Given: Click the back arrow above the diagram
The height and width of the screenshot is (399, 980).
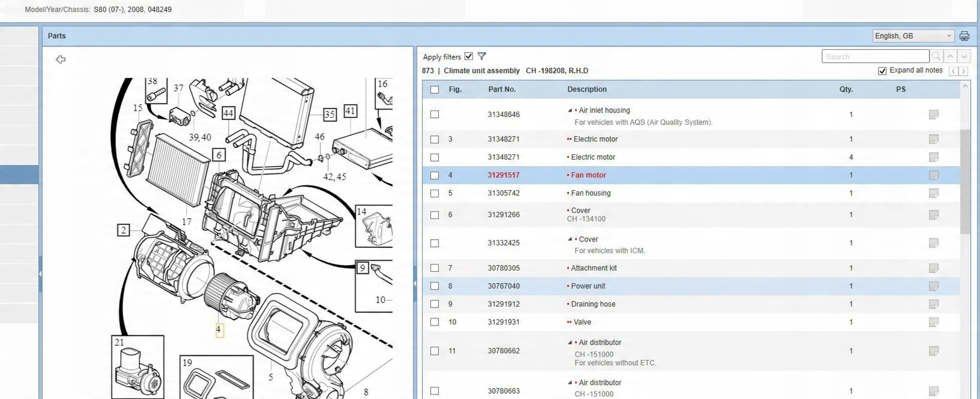Looking at the screenshot, I should click(x=60, y=59).
